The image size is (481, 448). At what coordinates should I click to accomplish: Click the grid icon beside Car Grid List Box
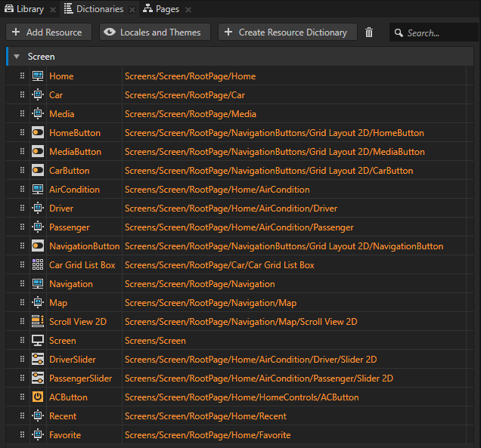(38, 265)
